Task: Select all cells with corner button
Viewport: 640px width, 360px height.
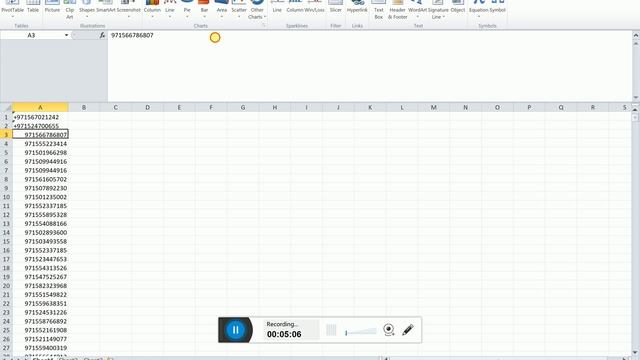Action: 6,107
